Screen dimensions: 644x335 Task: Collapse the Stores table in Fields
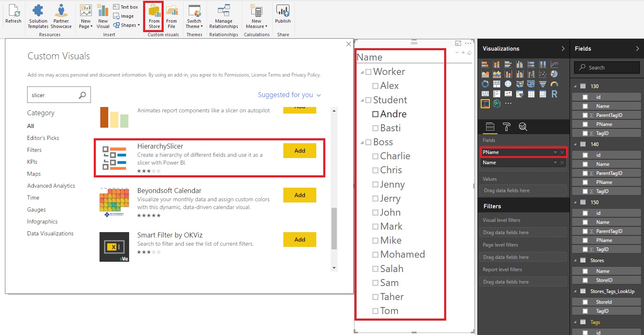575,261
